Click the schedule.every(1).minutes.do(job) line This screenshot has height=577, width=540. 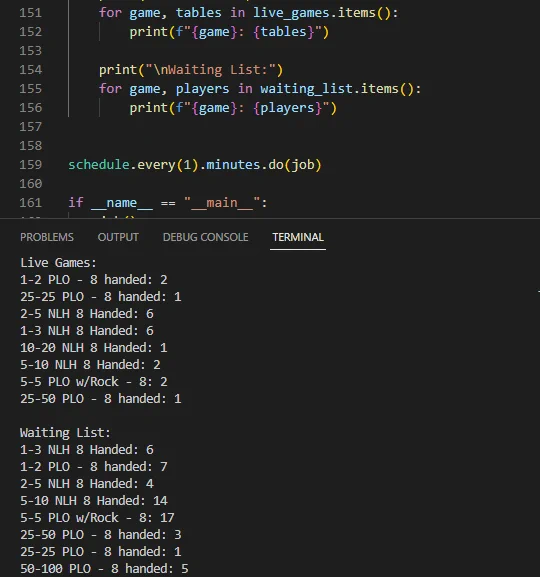pyautogui.click(x=195, y=165)
